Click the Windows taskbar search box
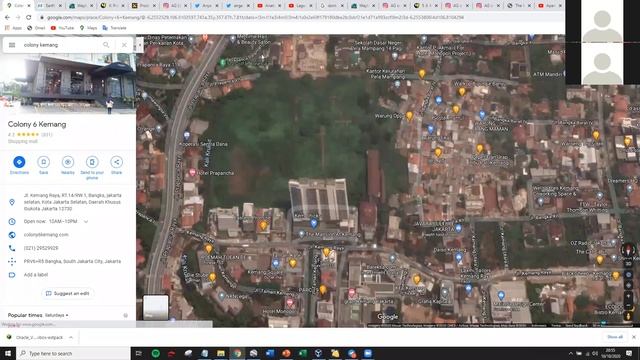The width and height of the screenshot is (640, 360). tap(73, 353)
